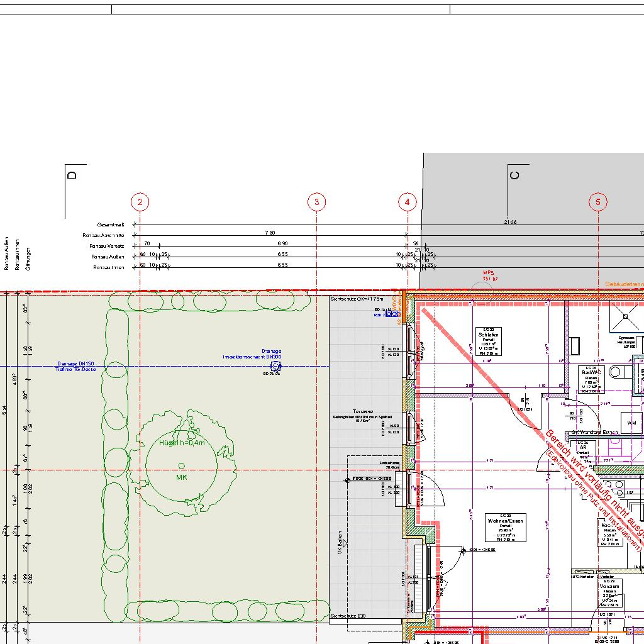Click the WM washing machine symbol
The image size is (644, 644).
(631, 423)
